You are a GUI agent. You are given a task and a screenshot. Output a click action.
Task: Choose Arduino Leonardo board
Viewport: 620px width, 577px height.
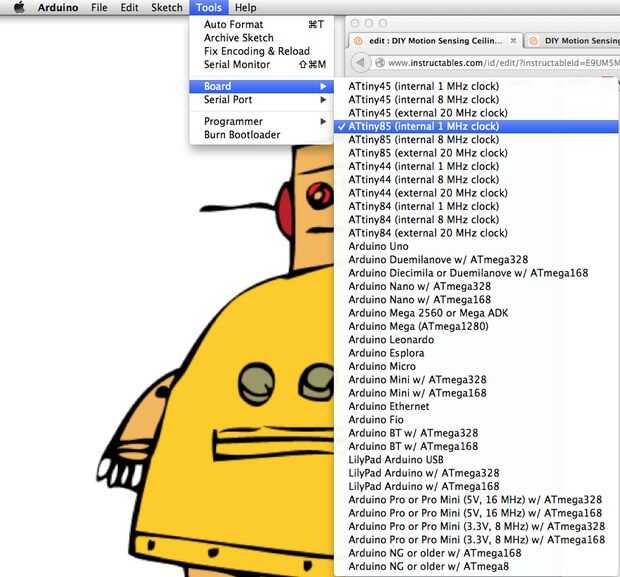click(x=476, y=340)
